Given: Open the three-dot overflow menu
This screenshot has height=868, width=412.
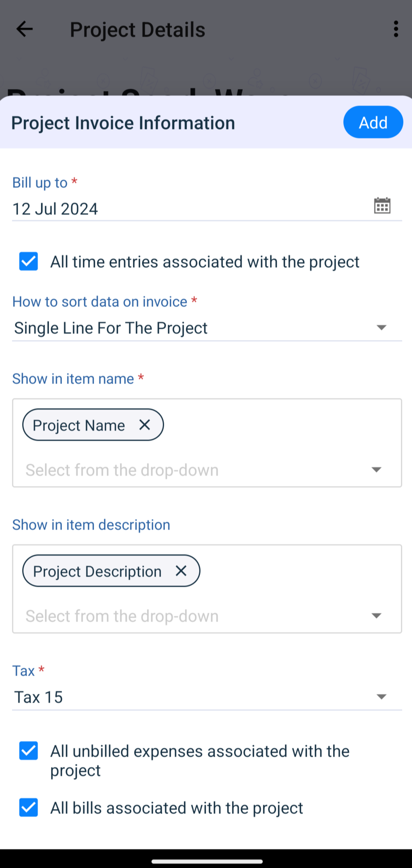Looking at the screenshot, I should [396, 29].
